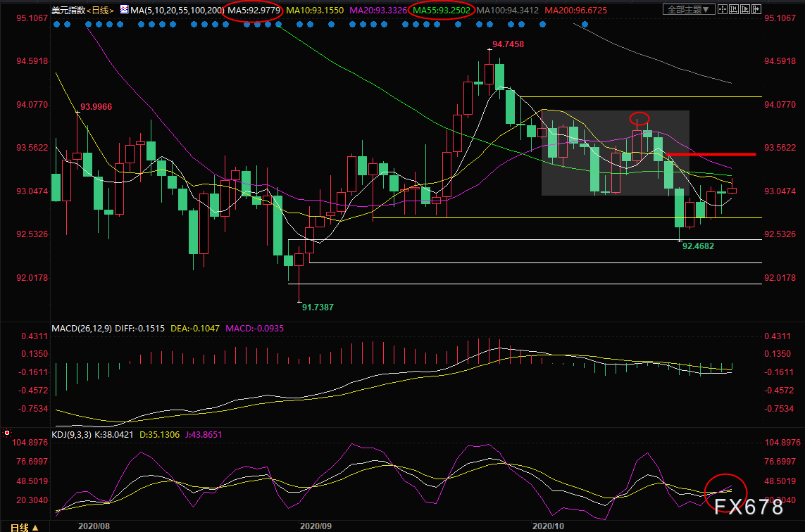Screen dimensions: 805x532
Task: Click the 美元指数 chart title
Action: point(68,11)
